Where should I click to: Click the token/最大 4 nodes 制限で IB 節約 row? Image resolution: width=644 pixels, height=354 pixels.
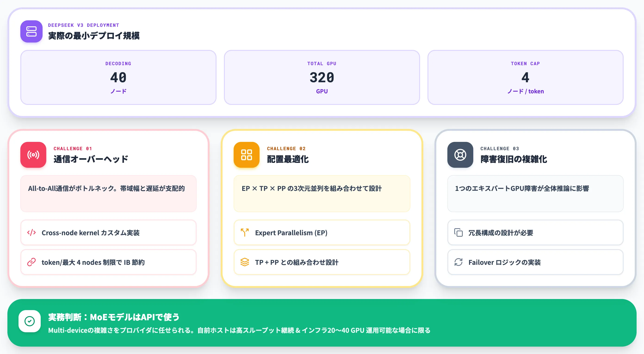click(108, 262)
